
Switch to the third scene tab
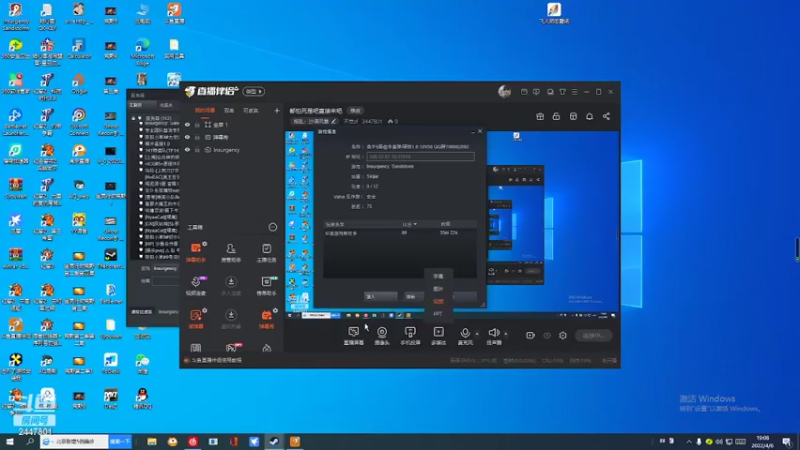click(x=251, y=110)
